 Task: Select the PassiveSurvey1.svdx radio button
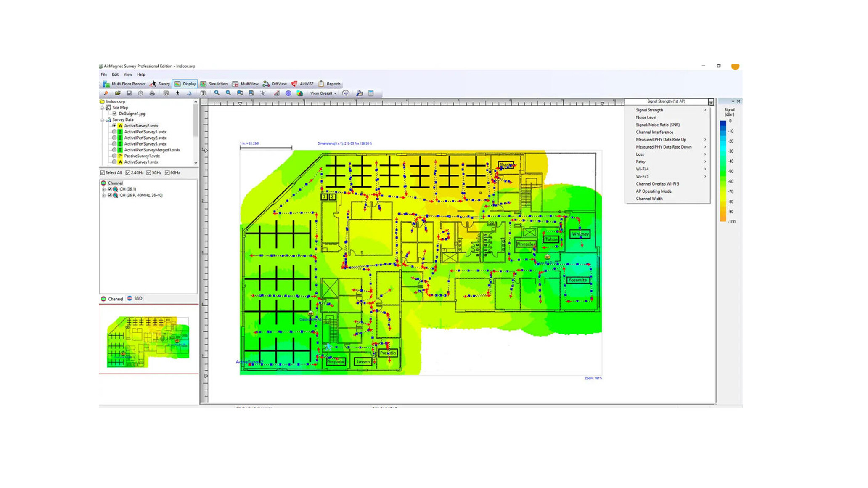[x=114, y=156]
